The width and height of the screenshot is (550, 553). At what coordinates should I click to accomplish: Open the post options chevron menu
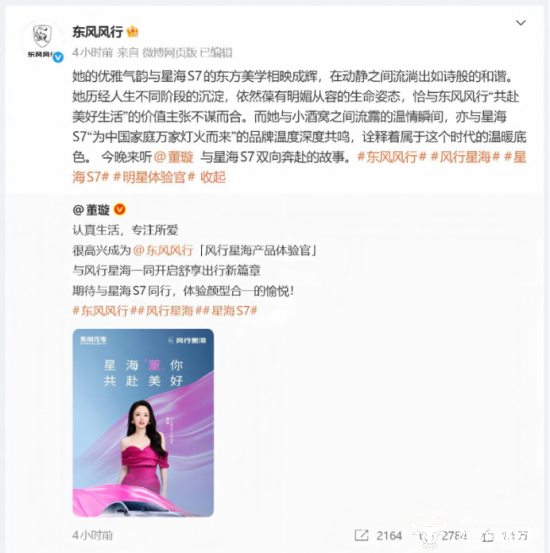(x=521, y=23)
